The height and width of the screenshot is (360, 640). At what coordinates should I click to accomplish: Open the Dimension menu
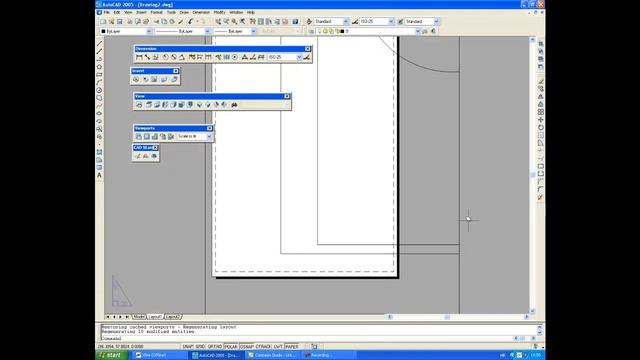201,13
